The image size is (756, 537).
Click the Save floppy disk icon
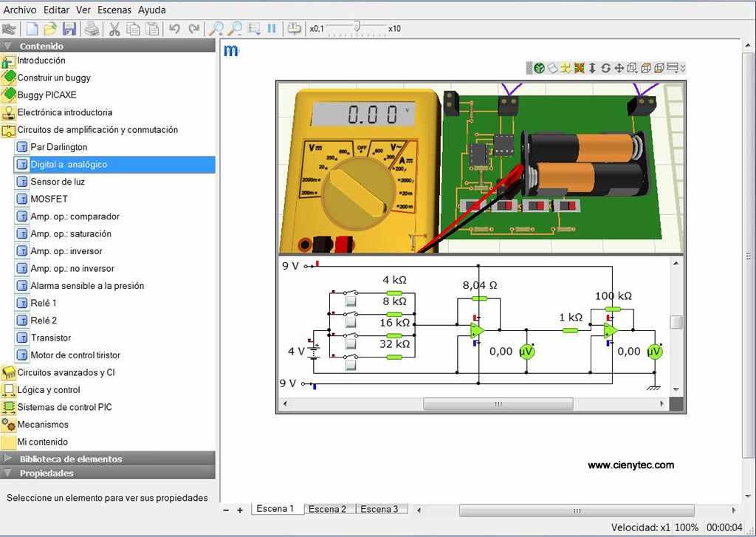coord(69,29)
